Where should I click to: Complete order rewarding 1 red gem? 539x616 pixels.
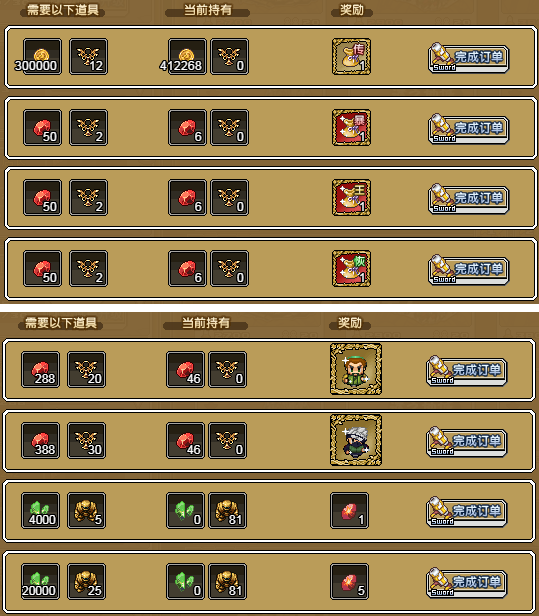tap(467, 512)
